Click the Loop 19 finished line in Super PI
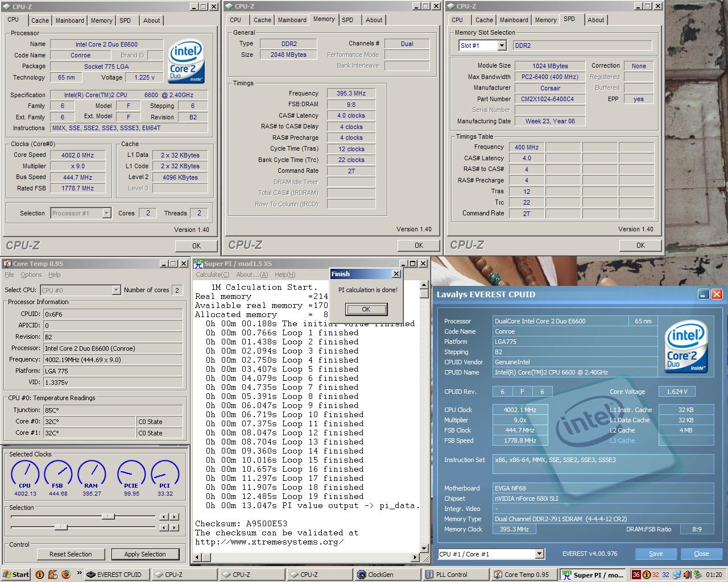Screen dimensions: 728x582 pos(285,496)
